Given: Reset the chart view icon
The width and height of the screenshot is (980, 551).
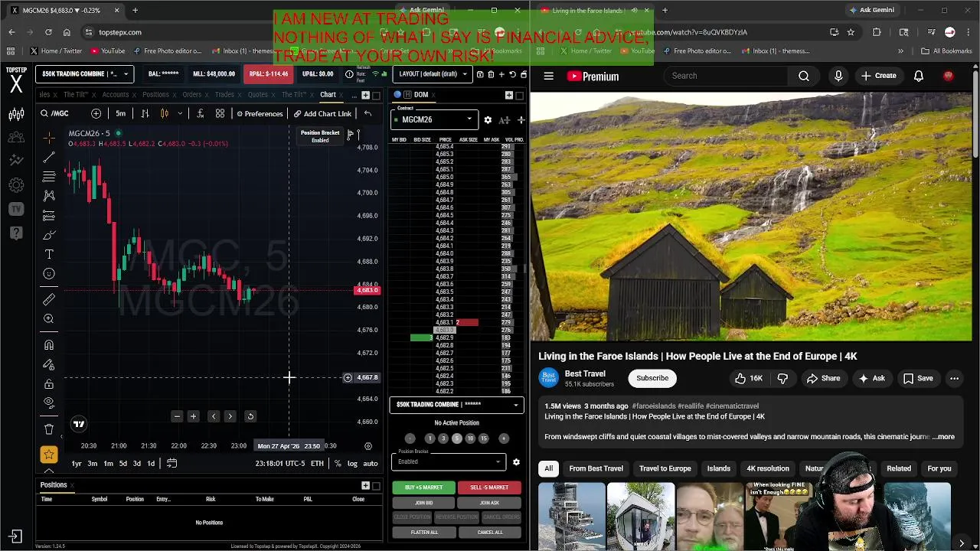Looking at the screenshot, I should pos(250,416).
